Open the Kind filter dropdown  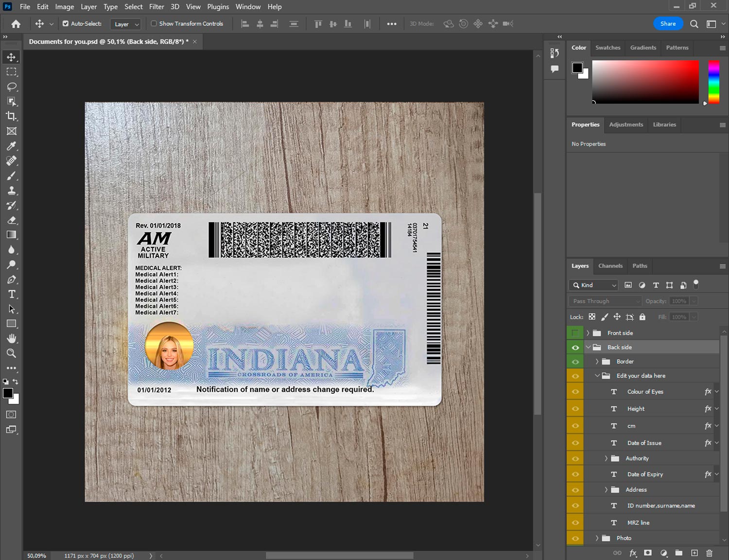click(593, 285)
